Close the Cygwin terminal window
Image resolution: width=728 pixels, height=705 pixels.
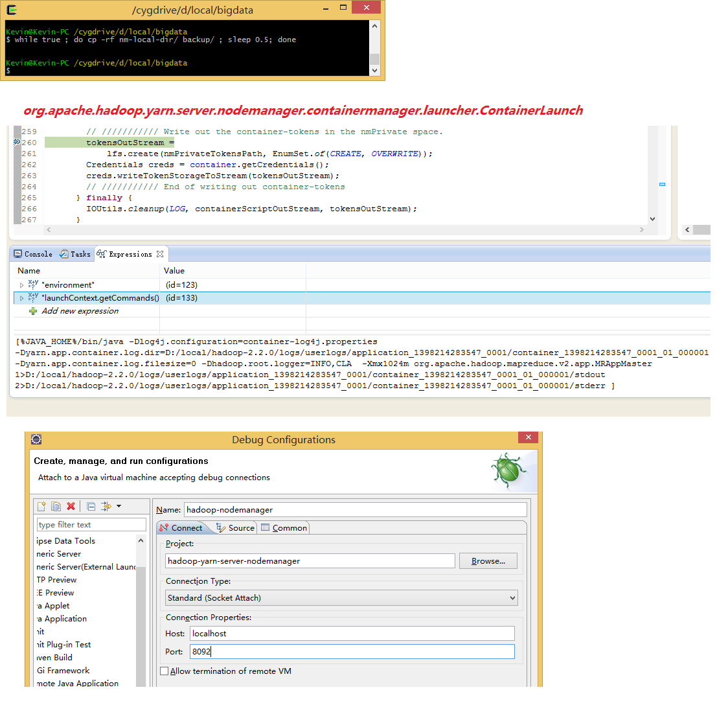point(367,7)
